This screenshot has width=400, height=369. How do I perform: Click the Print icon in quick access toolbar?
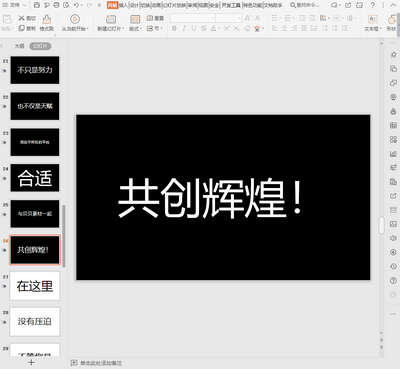coord(57,5)
